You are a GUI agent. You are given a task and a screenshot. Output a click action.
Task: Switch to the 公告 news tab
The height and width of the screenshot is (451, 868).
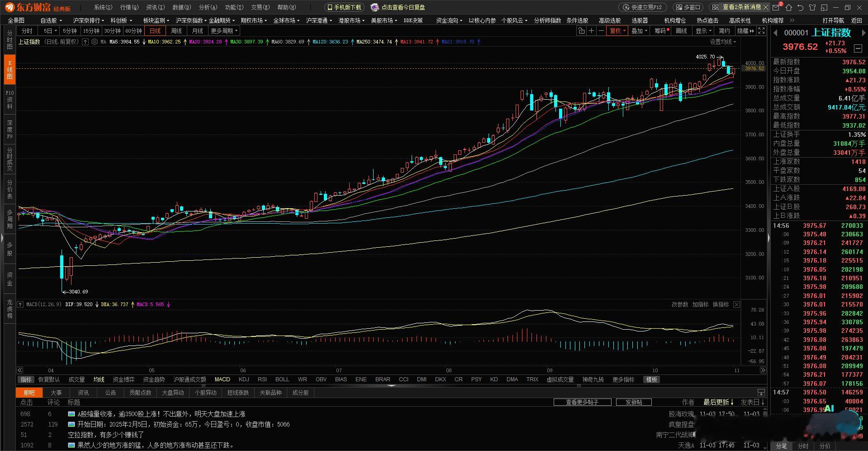[110, 393]
